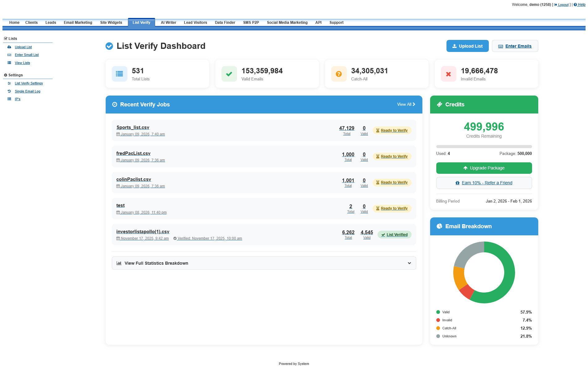Click the Upload List cloud icon in sidebar
588x368 pixels.
[x=9, y=47]
